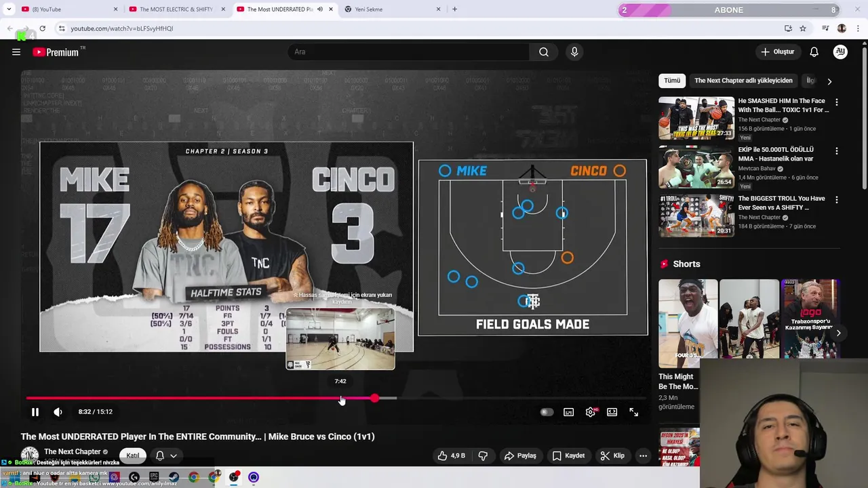Like the video with thumbs up 4,9 B
The width and height of the screenshot is (868, 488).
coord(451,455)
